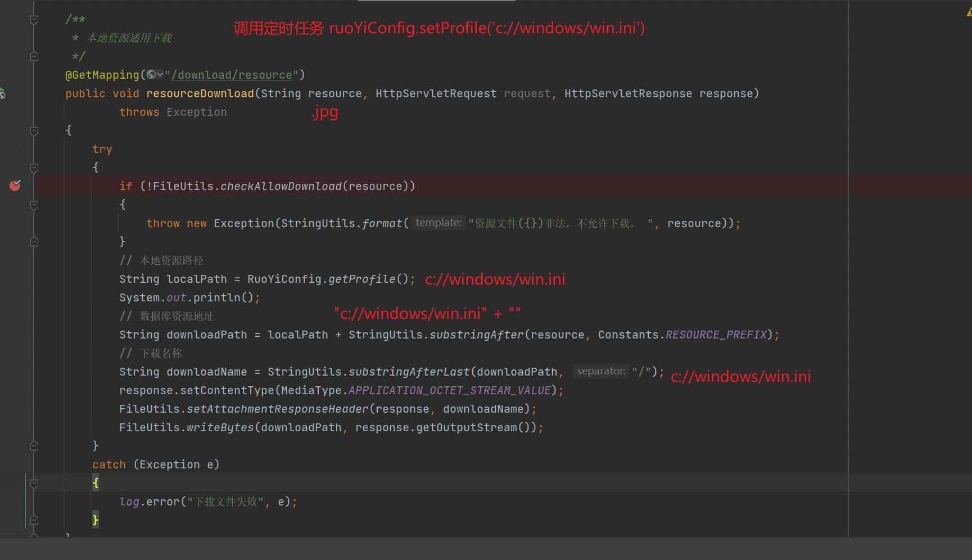Click the "separator:" inlay hint label
The image size is (972, 560).
pyautogui.click(x=601, y=371)
